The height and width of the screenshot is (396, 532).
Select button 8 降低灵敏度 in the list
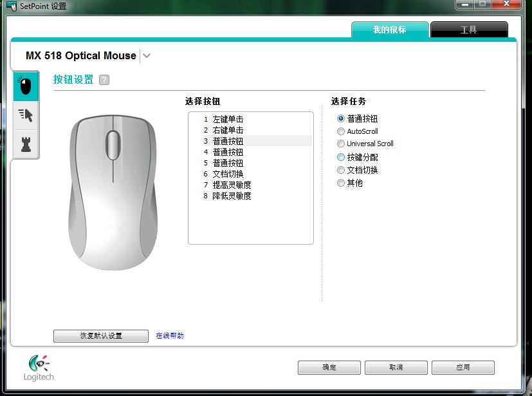[257, 196]
